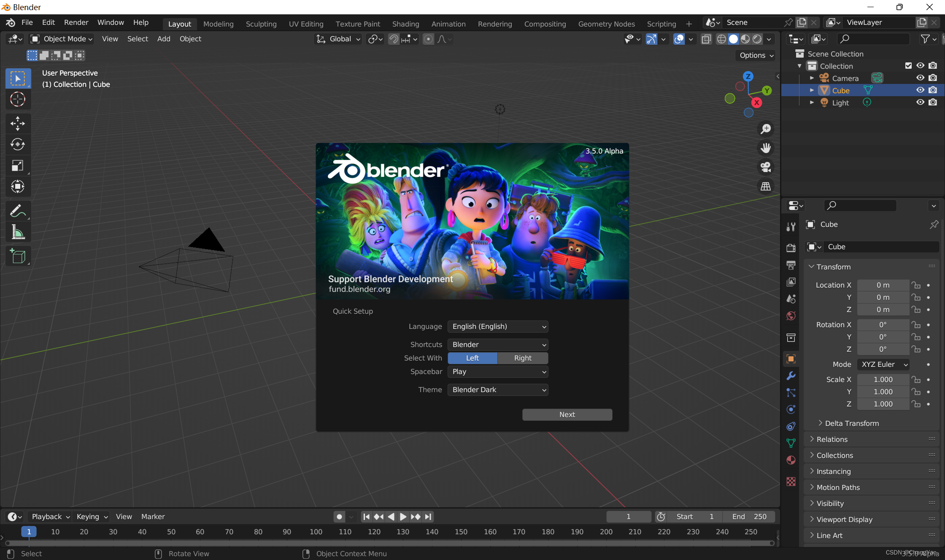
Task: Select the Move tool in toolbar
Action: pyautogui.click(x=17, y=124)
